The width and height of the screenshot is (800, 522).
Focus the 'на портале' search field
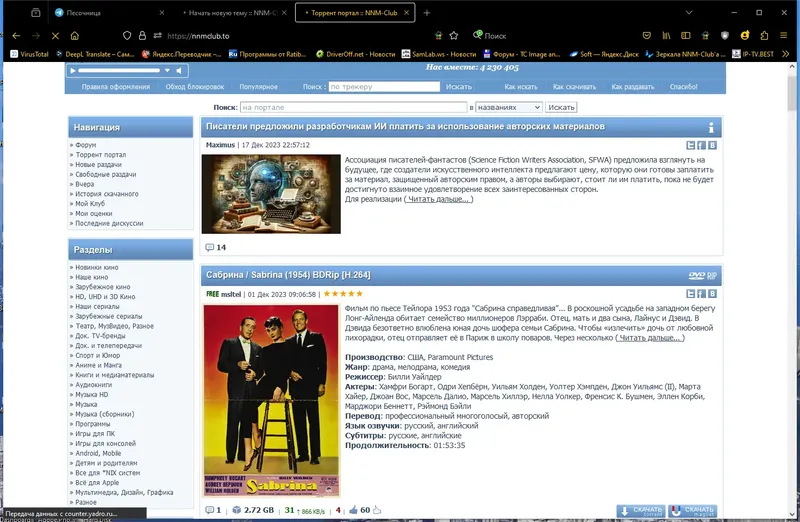coord(354,107)
